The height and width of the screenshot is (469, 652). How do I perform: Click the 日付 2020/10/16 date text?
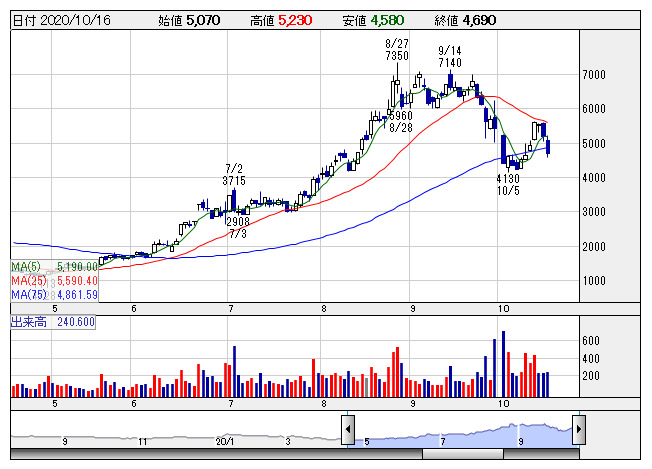pyautogui.click(x=62, y=20)
